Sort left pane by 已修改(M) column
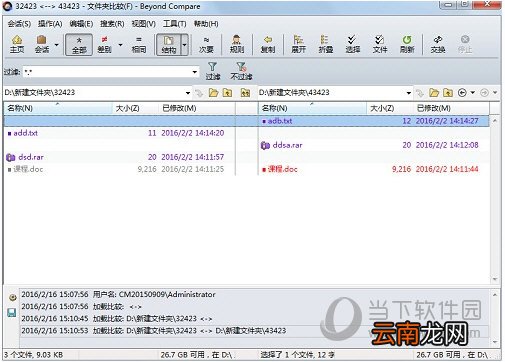The width and height of the screenshot is (505, 362). coord(197,108)
